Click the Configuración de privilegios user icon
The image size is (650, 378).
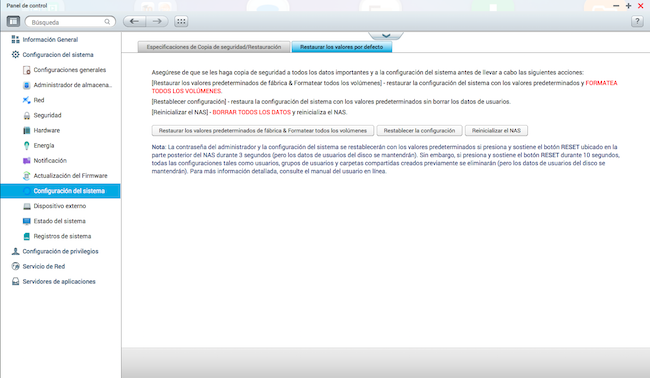(15, 251)
